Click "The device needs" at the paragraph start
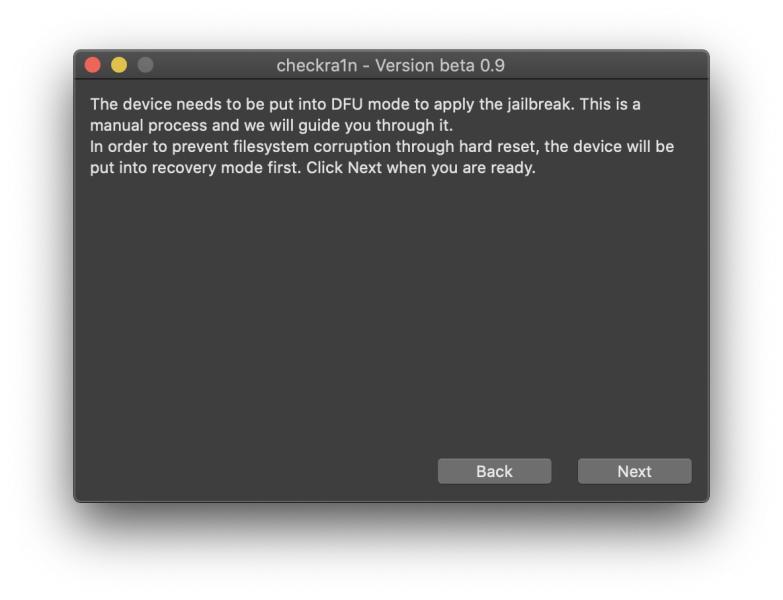The height and width of the screenshot is (600, 783). (x=150, y=105)
